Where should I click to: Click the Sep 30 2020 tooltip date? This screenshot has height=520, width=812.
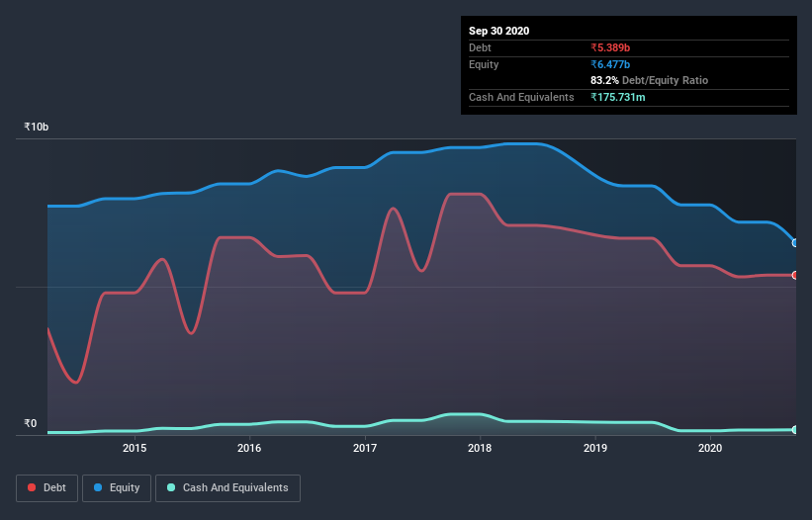tap(499, 31)
